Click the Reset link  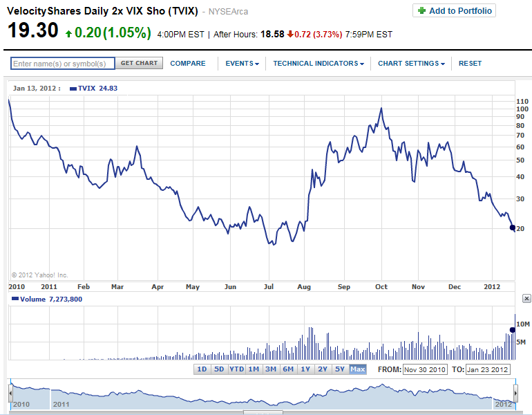click(470, 64)
